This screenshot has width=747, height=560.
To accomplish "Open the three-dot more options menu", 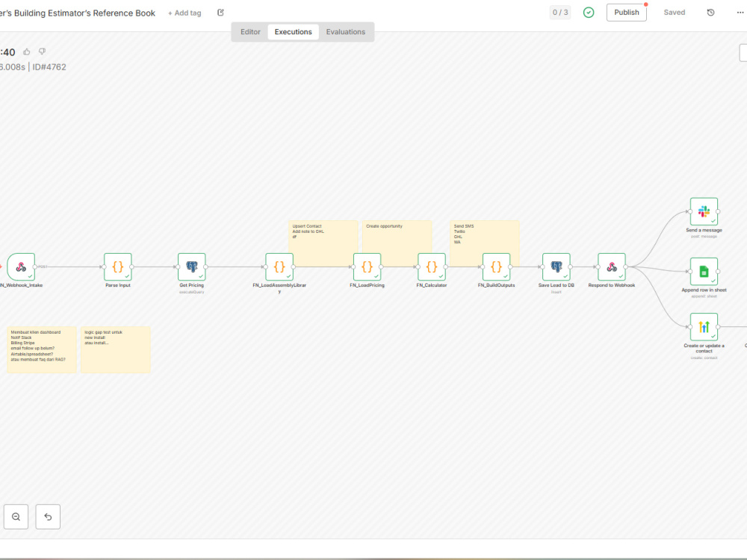I will 740,13.
